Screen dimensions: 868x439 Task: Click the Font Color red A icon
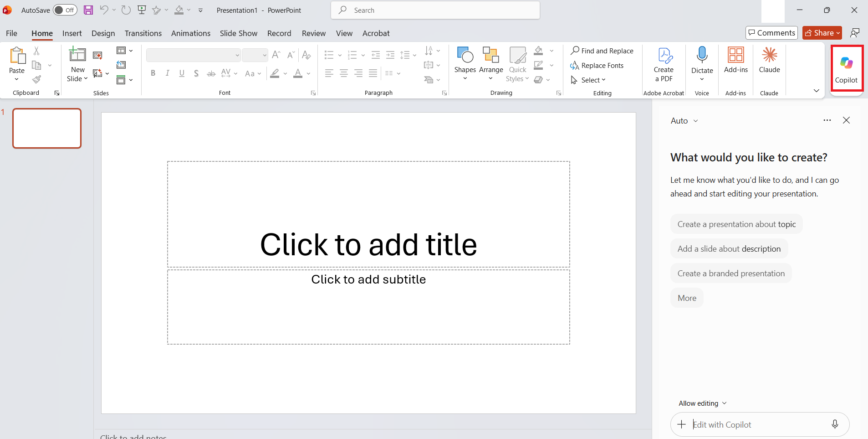[x=298, y=73]
